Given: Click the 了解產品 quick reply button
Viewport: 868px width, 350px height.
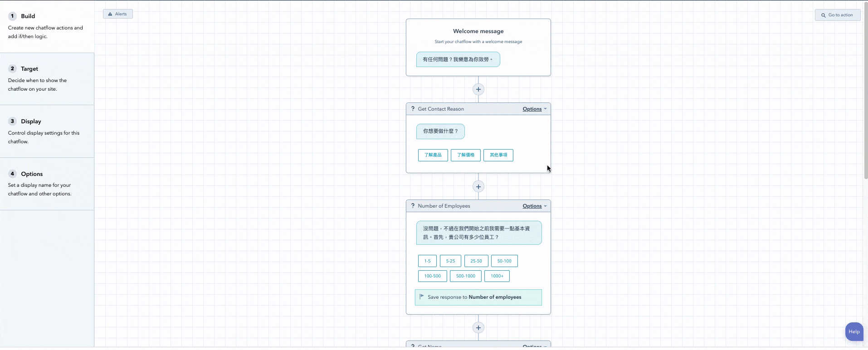Looking at the screenshot, I should coord(433,155).
